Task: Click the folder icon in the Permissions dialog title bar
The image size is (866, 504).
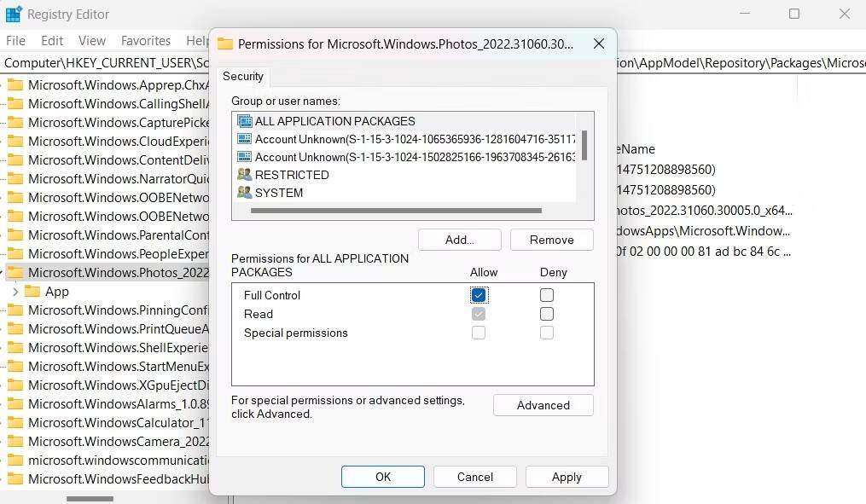Action: [226, 43]
